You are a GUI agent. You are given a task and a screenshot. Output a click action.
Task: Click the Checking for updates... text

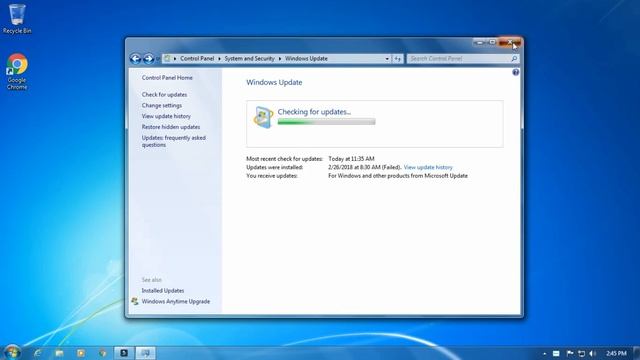coord(314,112)
